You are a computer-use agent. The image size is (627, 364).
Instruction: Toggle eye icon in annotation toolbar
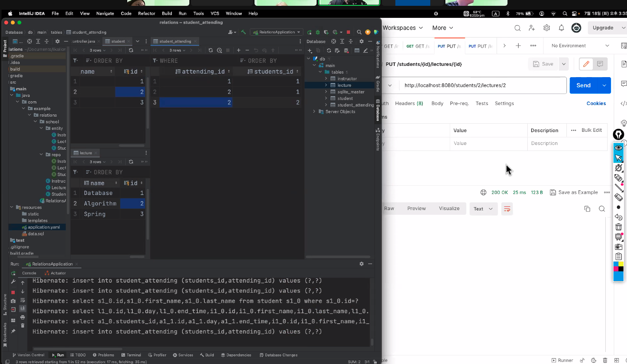[618, 148]
